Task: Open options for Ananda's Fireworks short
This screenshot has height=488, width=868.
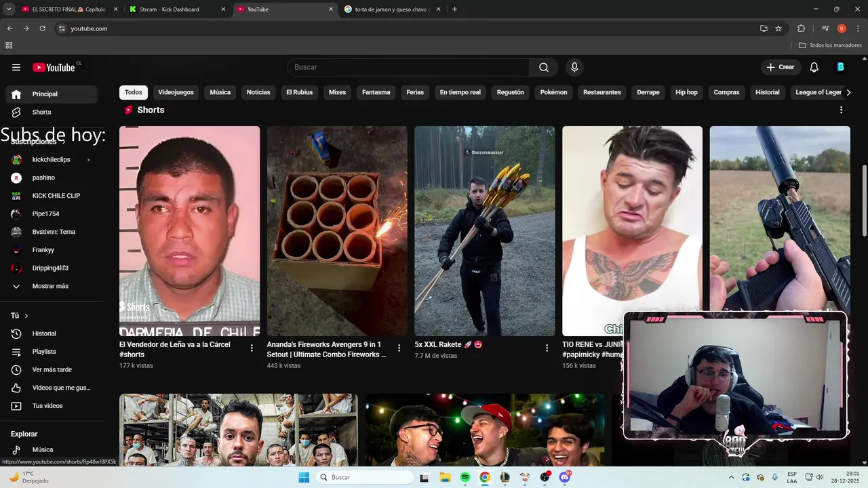Action: coord(399,348)
